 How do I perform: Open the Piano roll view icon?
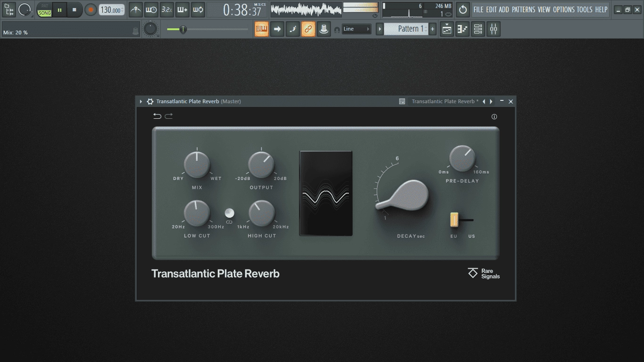pos(462,29)
